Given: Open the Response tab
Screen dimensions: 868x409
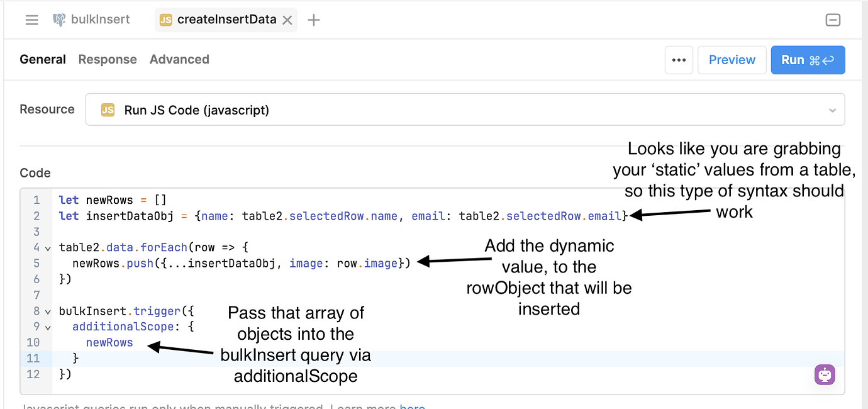Looking at the screenshot, I should pos(108,59).
